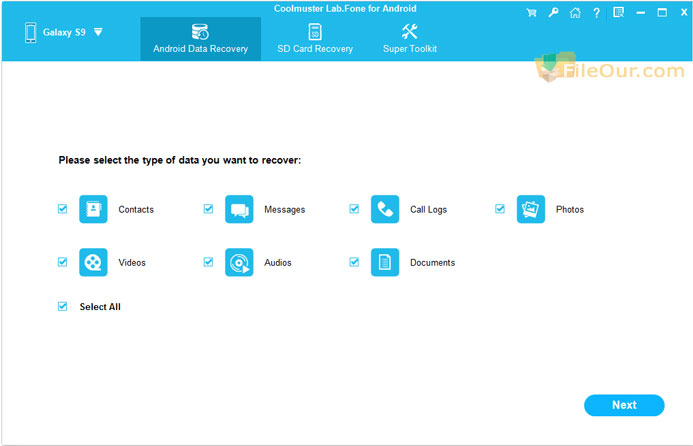Toggle the Call Logs checkbox
Screen dimensions: 693x446
tap(354, 209)
